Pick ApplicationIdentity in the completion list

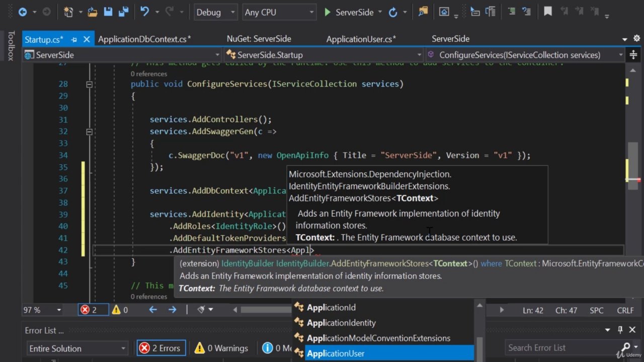click(341, 323)
